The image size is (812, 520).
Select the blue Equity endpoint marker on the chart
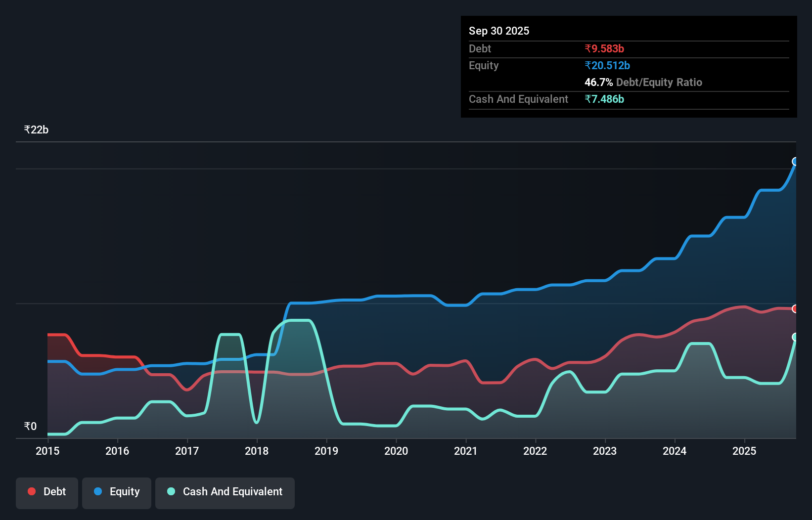coord(795,162)
